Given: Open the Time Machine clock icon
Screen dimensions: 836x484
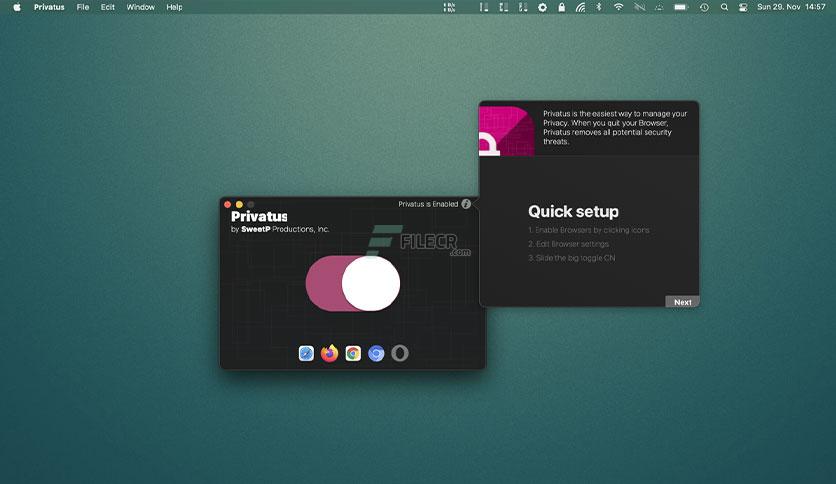Looking at the screenshot, I should pos(704,7).
